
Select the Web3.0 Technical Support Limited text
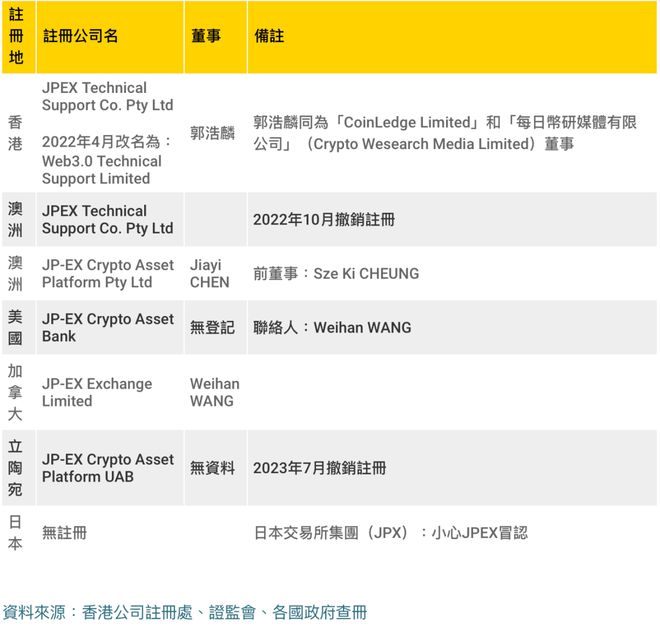[x=101, y=170]
